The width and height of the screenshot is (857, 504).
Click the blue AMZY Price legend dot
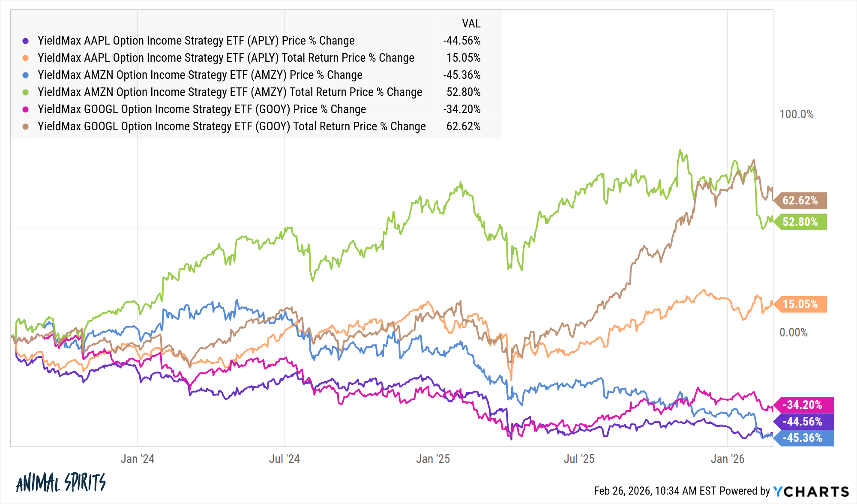pyautogui.click(x=26, y=75)
